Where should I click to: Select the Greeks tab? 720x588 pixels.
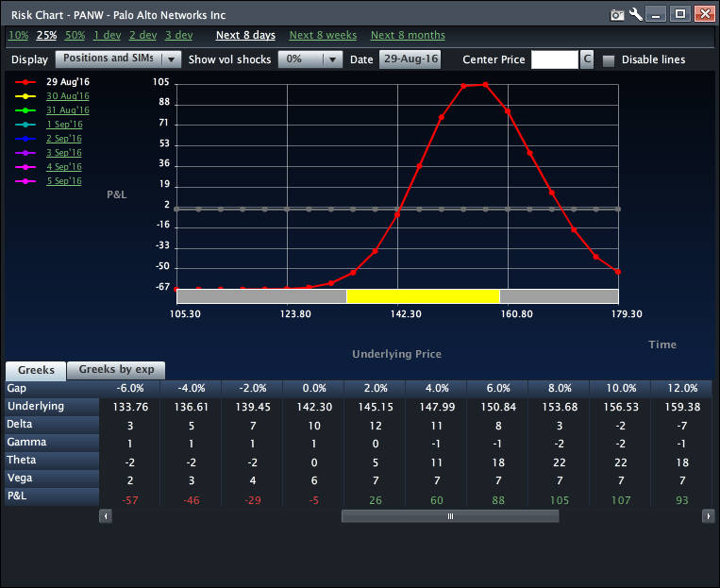[x=36, y=371]
